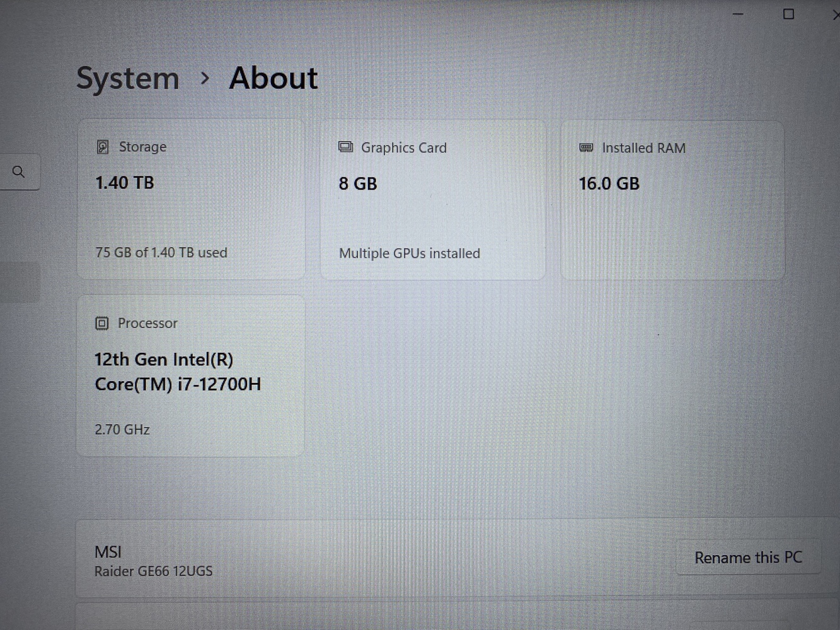Open search with the magnifier icon
The image size is (840, 630).
(18, 171)
